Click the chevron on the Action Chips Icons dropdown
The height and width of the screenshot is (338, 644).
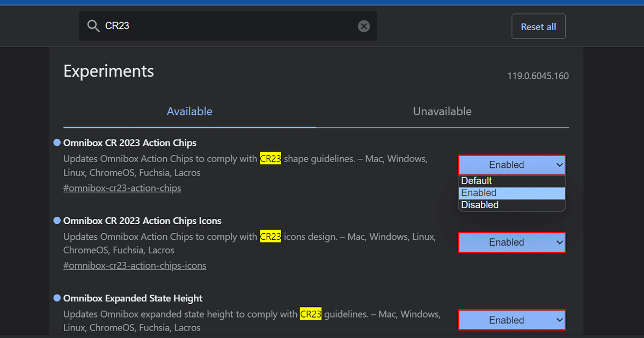tap(559, 242)
